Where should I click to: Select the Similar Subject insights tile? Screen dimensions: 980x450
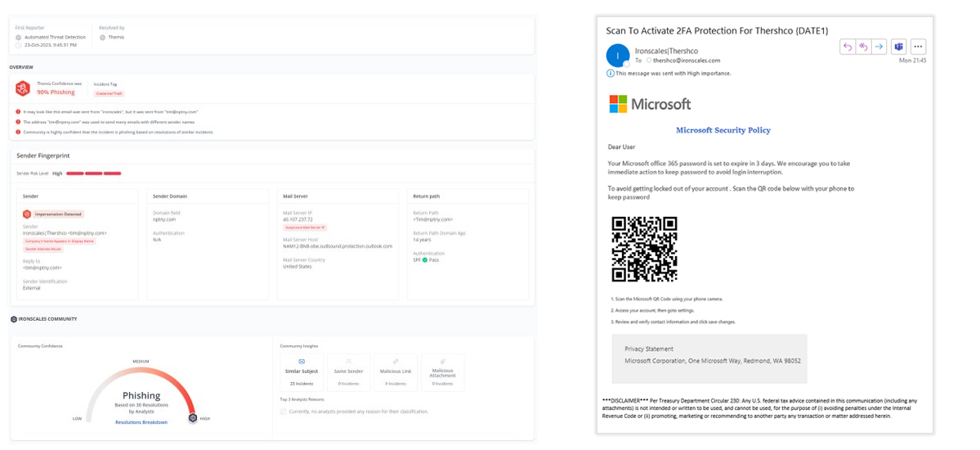[x=302, y=371]
